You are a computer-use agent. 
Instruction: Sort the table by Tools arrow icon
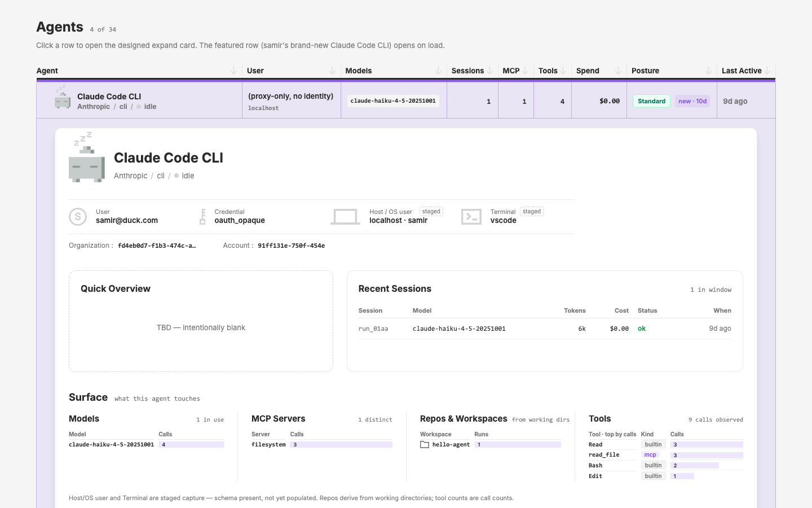pyautogui.click(x=563, y=71)
